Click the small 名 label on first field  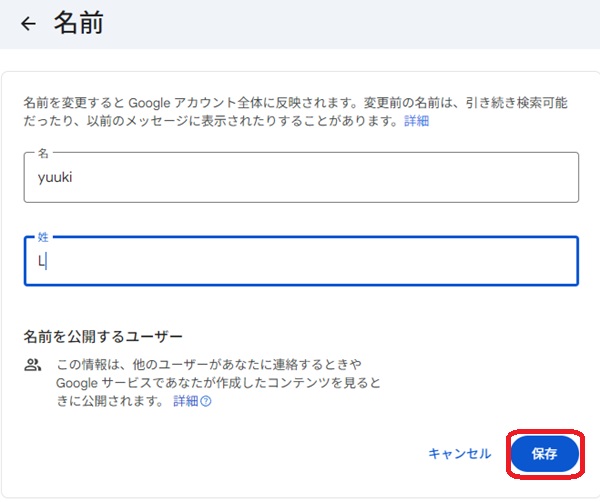[42, 153]
